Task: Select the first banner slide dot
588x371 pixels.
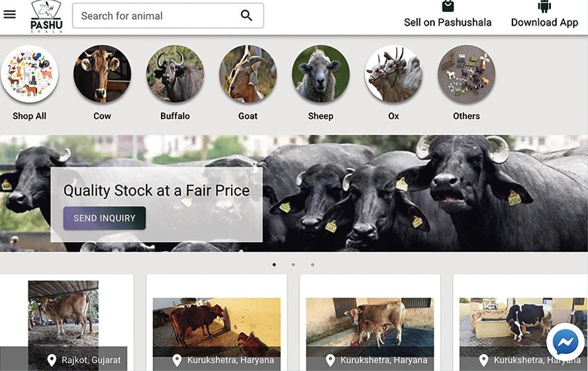Action: 274,265
